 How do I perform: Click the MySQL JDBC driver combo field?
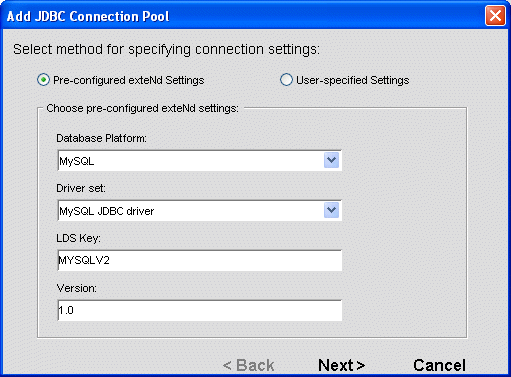pos(200,211)
